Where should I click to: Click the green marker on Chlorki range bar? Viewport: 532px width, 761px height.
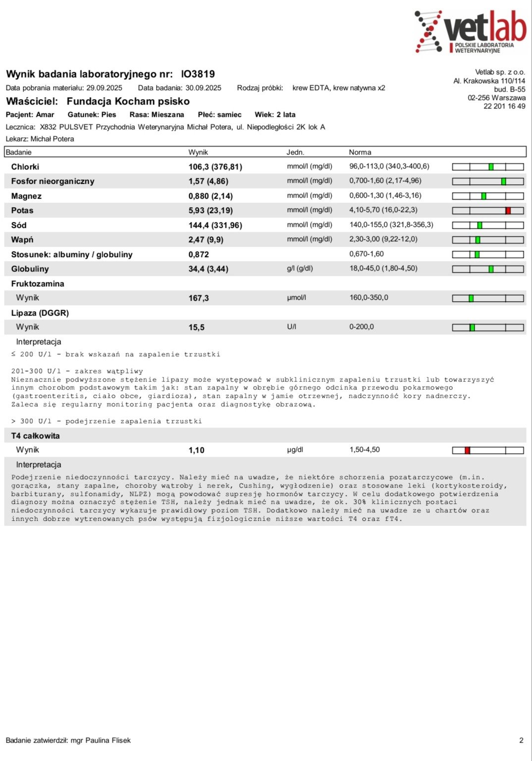pos(491,167)
